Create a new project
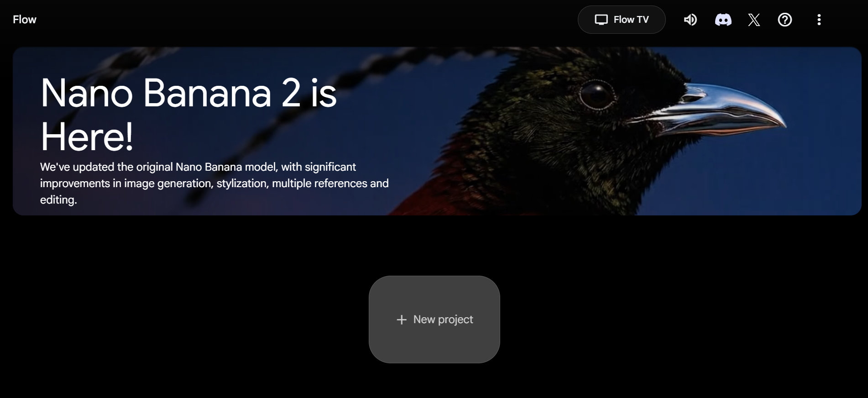Image resolution: width=868 pixels, height=398 pixels. 434,319
